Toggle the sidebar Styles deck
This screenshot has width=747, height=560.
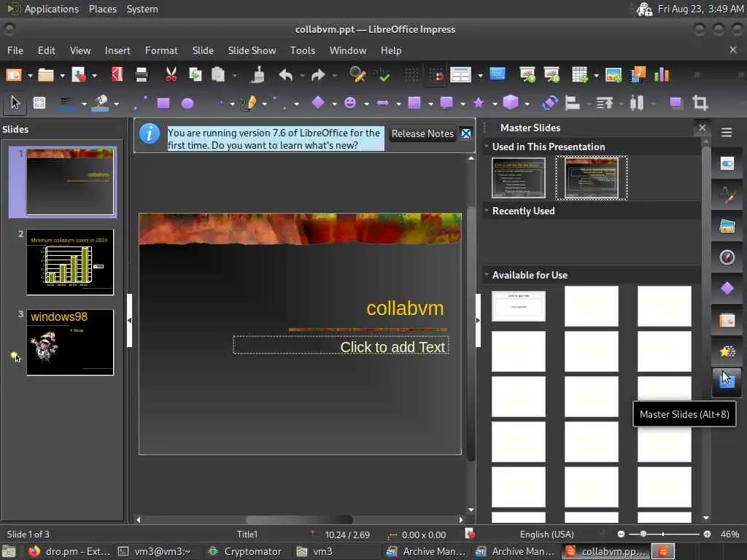click(727, 195)
